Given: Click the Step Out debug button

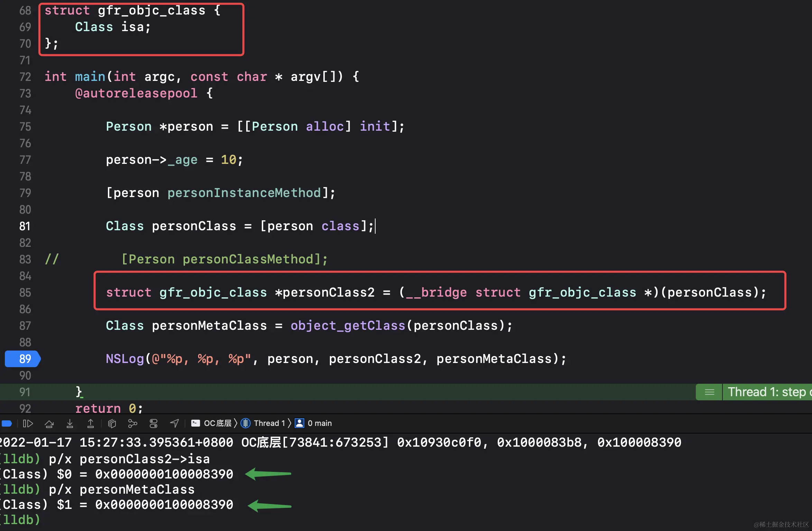Looking at the screenshot, I should point(91,423).
